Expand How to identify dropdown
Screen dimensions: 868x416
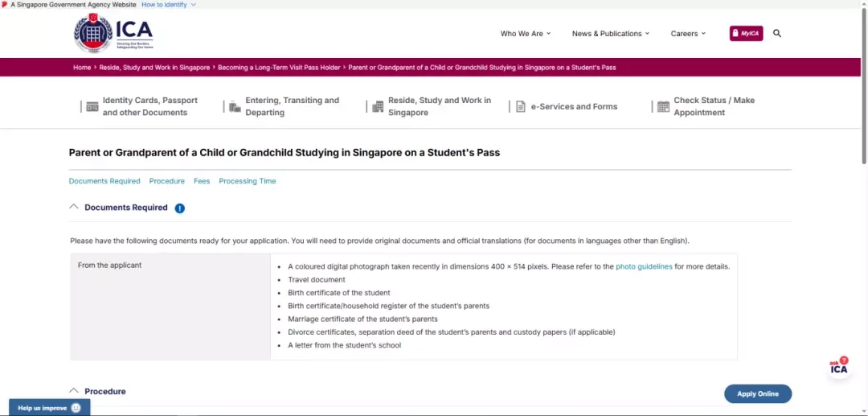[x=169, y=5]
